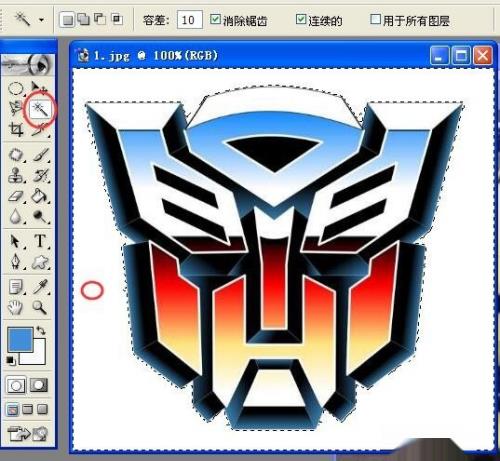
Task: Select the Move tool
Action: click(x=39, y=89)
